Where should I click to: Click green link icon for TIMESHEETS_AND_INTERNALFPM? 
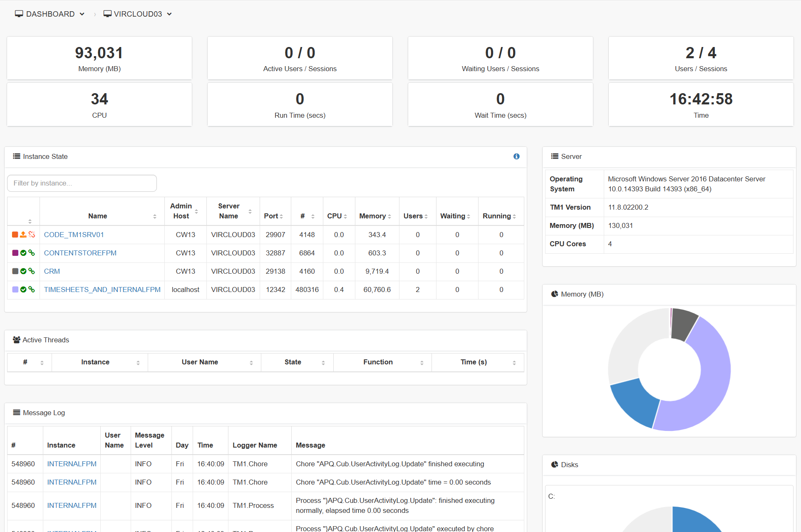coord(32,290)
